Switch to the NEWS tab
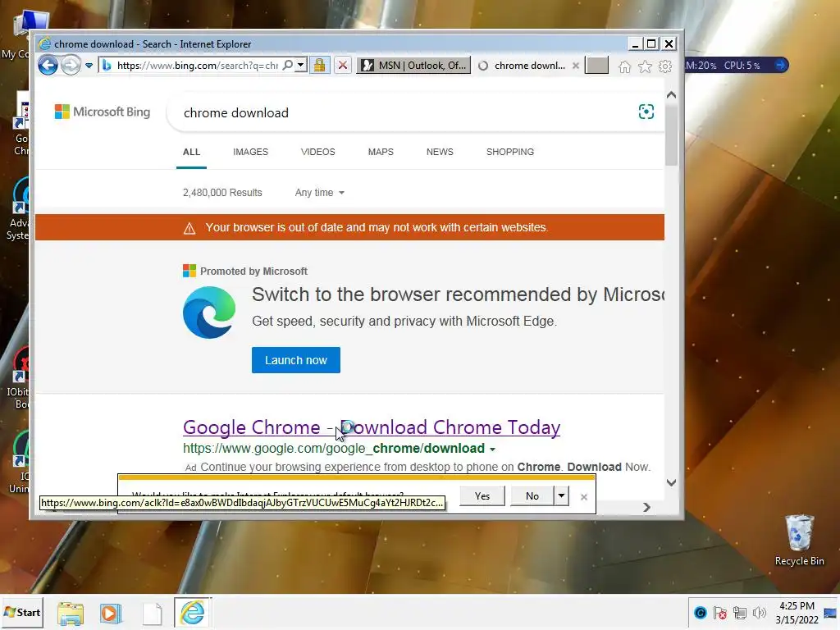The image size is (840, 630). (x=440, y=152)
